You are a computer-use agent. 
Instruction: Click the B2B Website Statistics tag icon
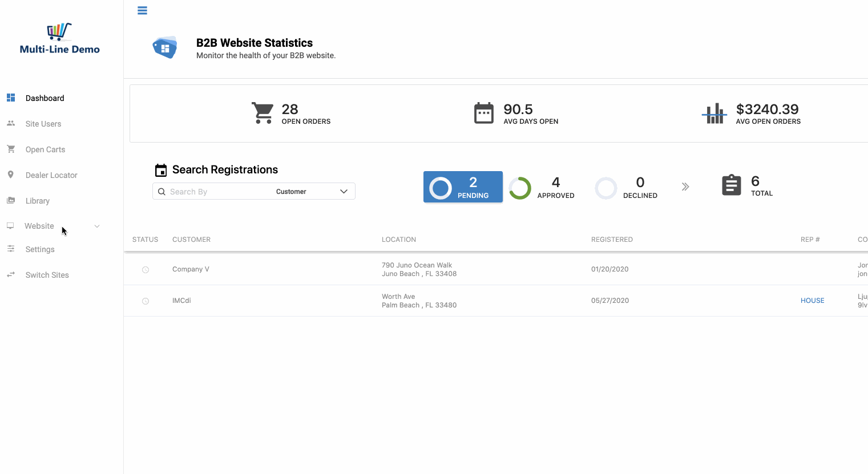click(165, 48)
